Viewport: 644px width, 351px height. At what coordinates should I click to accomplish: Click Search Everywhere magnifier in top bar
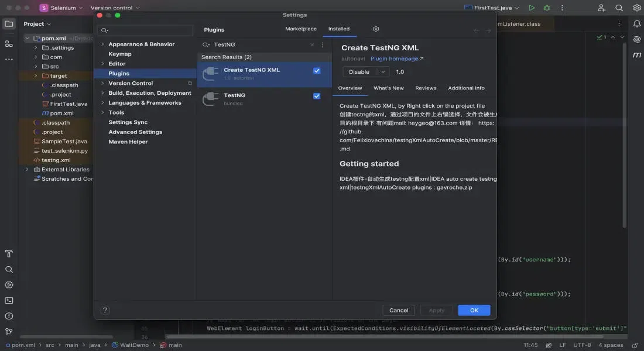[x=619, y=8]
